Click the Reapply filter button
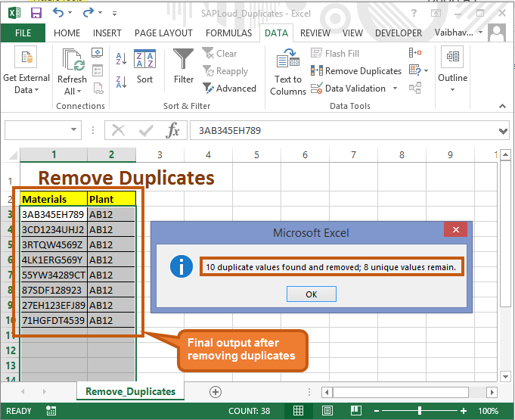Image resolution: width=515 pixels, height=420 pixels. 225,71
